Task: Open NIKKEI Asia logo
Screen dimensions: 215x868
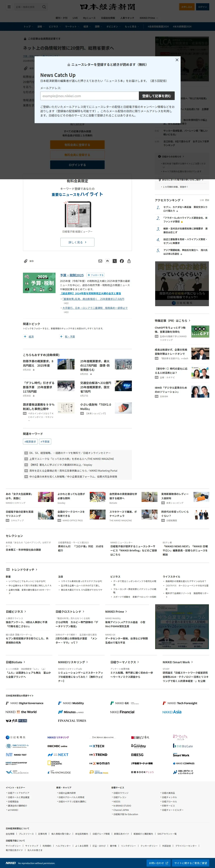Action: pyautogui.click(x=172, y=712)
